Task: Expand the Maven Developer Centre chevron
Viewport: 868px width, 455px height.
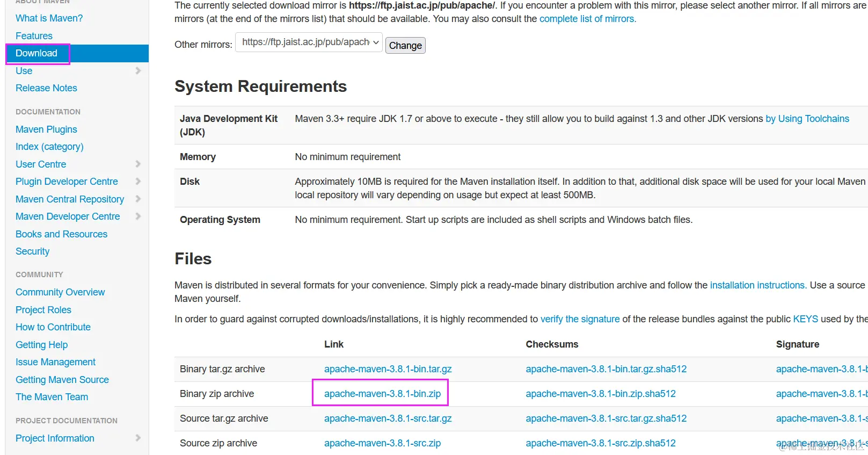Action: coord(138,216)
